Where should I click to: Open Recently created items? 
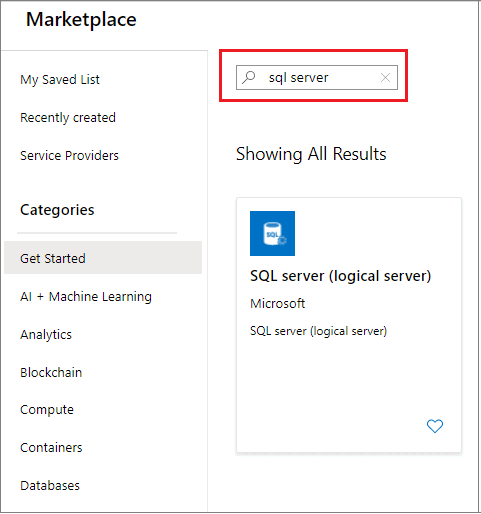68,117
